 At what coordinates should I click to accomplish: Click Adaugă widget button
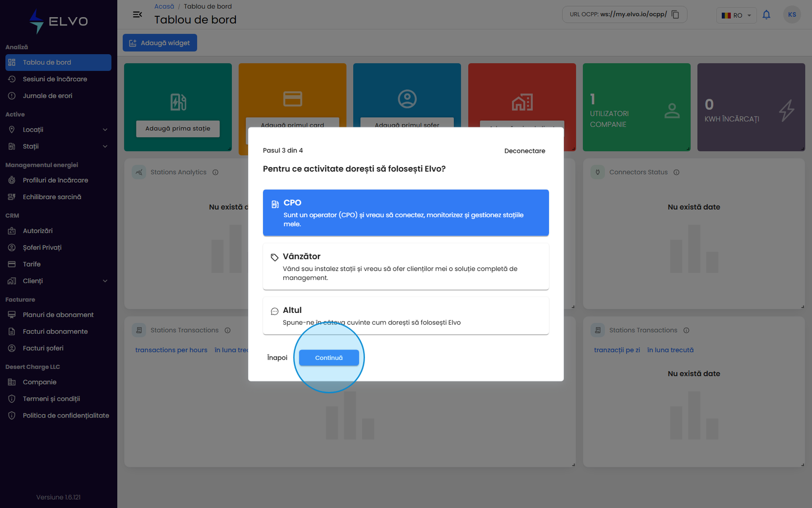click(x=160, y=43)
